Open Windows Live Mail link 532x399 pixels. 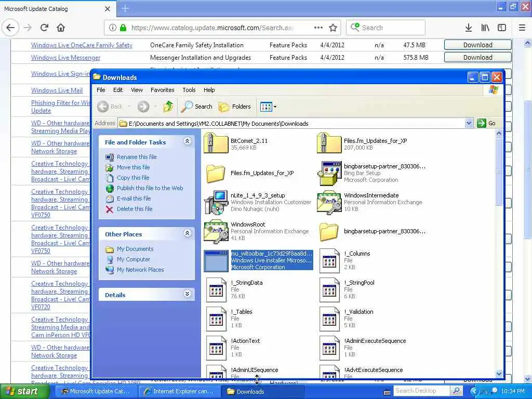pos(57,90)
